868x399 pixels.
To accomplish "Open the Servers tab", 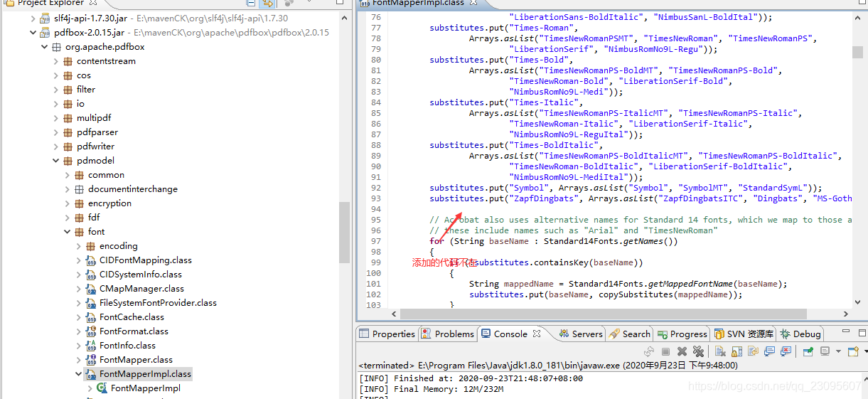I will coord(581,334).
